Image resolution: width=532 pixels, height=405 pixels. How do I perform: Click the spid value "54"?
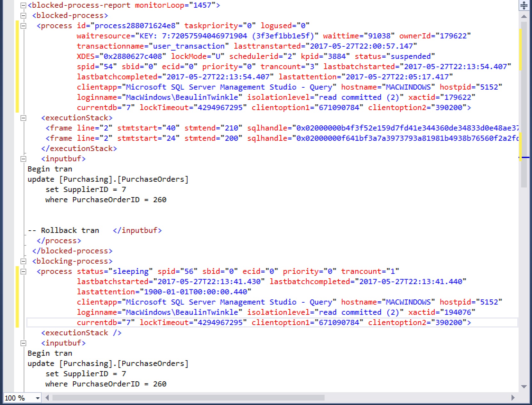coord(108,67)
